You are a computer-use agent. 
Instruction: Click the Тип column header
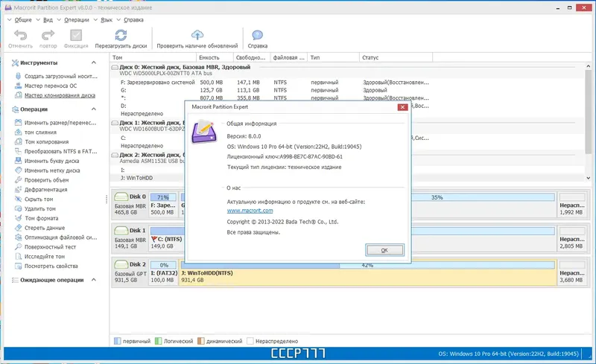click(x=333, y=57)
